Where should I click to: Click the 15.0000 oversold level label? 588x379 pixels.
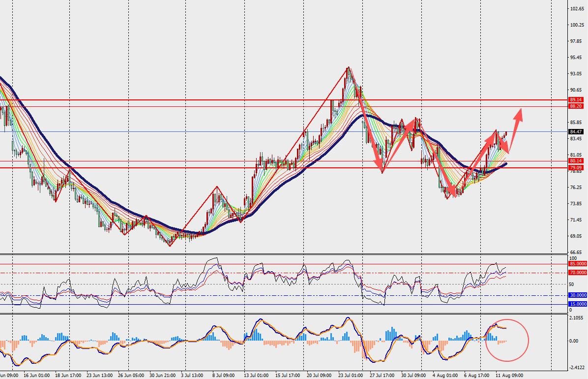pos(578,304)
